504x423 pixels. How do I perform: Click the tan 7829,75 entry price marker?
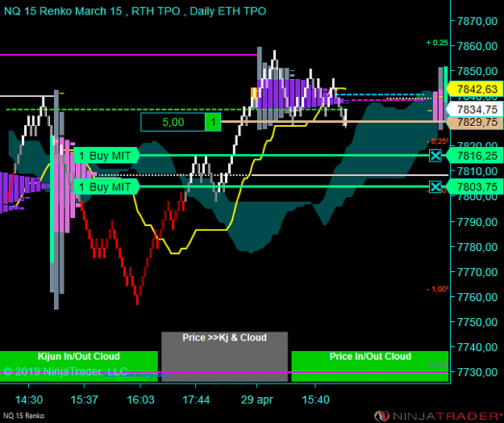[475, 123]
